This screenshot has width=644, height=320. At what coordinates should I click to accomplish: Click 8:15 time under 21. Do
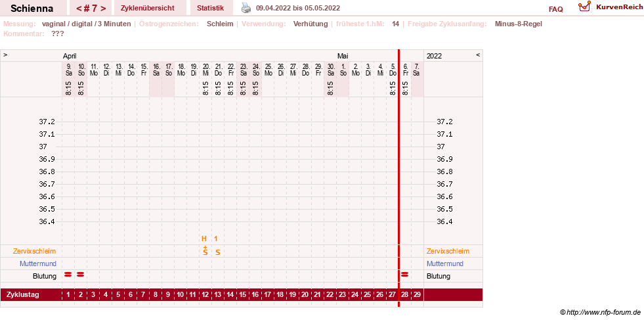(x=218, y=88)
